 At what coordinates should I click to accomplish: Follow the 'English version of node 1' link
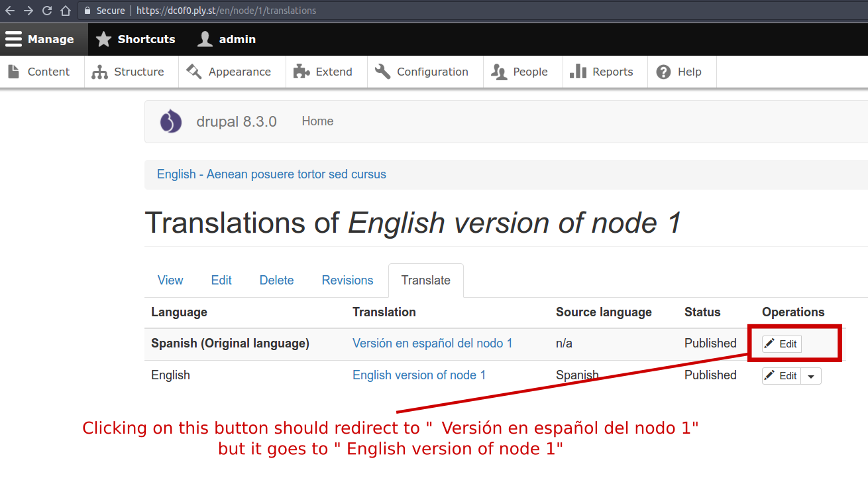(419, 375)
